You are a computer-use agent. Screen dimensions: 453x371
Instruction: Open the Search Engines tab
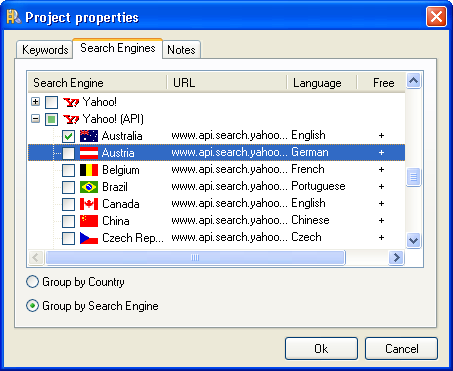click(118, 48)
